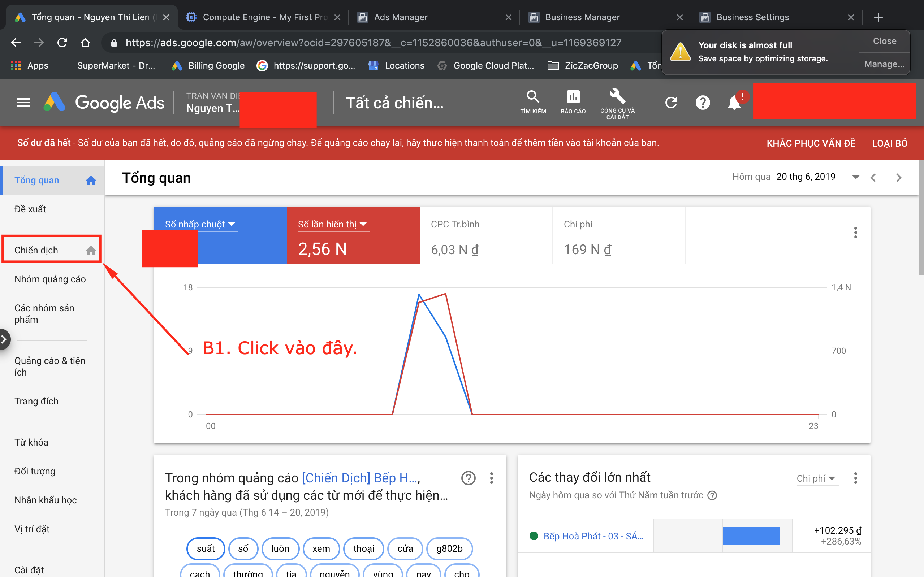Open the Số nhấp chuột metric dropdown
Viewport: 924px width, 577px height.
click(x=201, y=224)
